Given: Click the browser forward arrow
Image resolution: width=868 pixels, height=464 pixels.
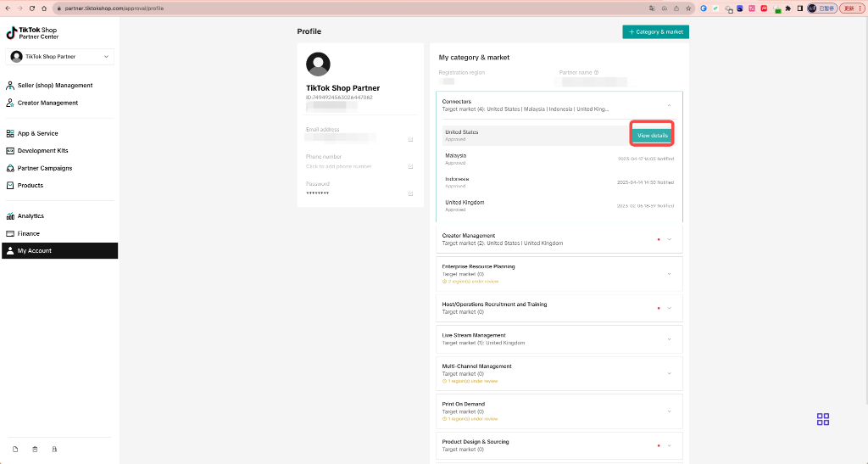Looking at the screenshot, I should [x=20, y=8].
